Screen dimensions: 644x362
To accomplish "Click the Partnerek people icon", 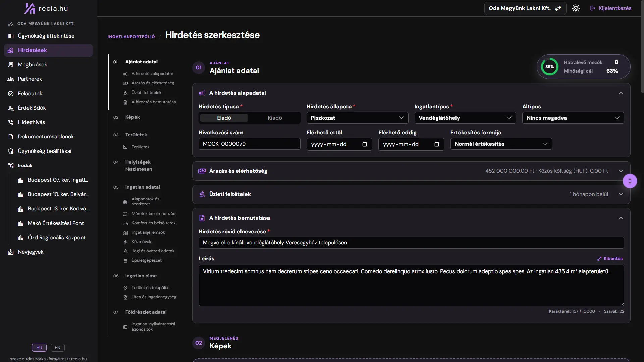I will [11, 79].
